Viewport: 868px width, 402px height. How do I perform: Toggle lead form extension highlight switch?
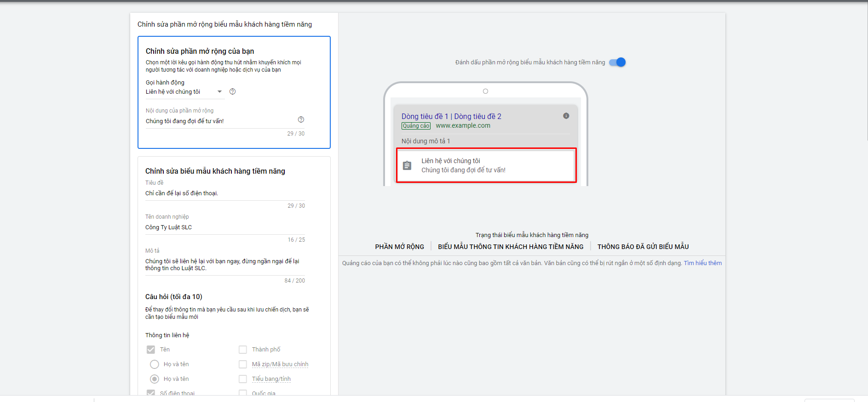(x=618, y=62)
